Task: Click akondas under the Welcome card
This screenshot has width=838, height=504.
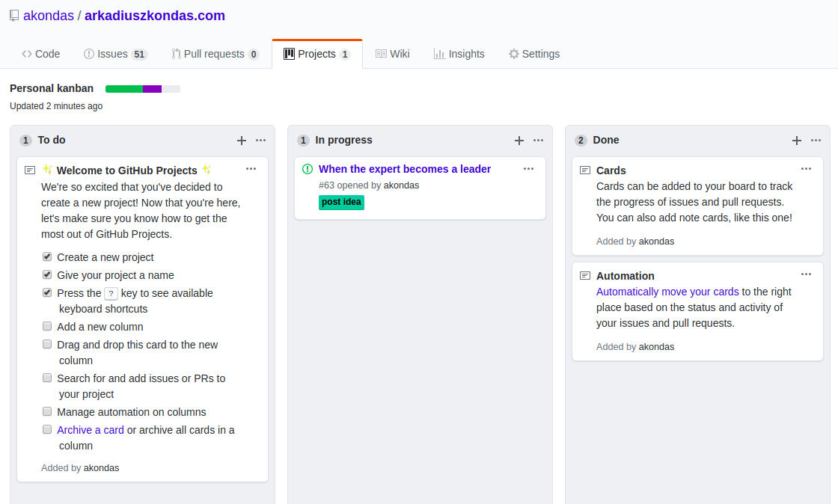Action: tap(102, 468)
